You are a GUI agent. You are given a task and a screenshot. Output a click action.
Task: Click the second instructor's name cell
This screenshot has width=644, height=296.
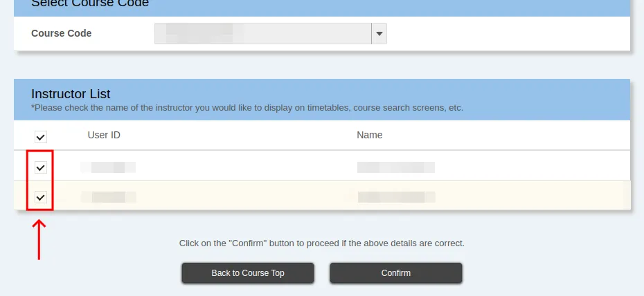[x=396, y=197]
